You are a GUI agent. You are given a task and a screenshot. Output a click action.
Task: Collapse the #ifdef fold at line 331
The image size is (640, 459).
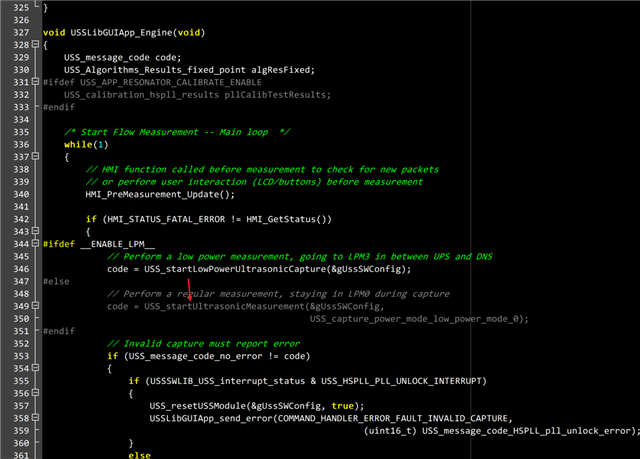(36, 81)
